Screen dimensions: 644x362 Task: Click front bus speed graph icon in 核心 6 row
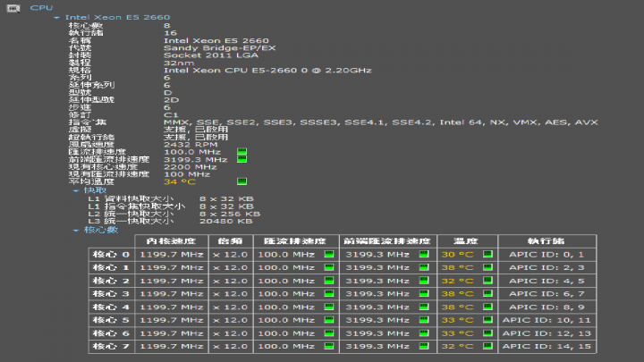[x=424, y=333]
